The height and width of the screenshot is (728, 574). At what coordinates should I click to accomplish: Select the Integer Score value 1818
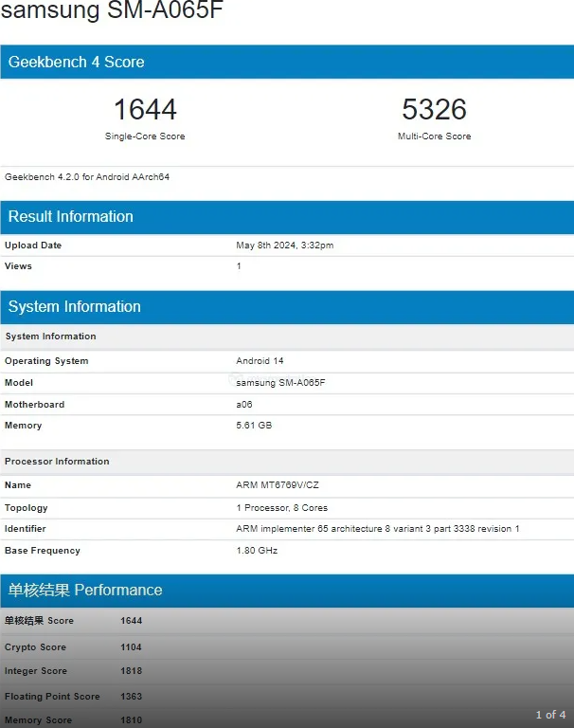pos(132,671)
